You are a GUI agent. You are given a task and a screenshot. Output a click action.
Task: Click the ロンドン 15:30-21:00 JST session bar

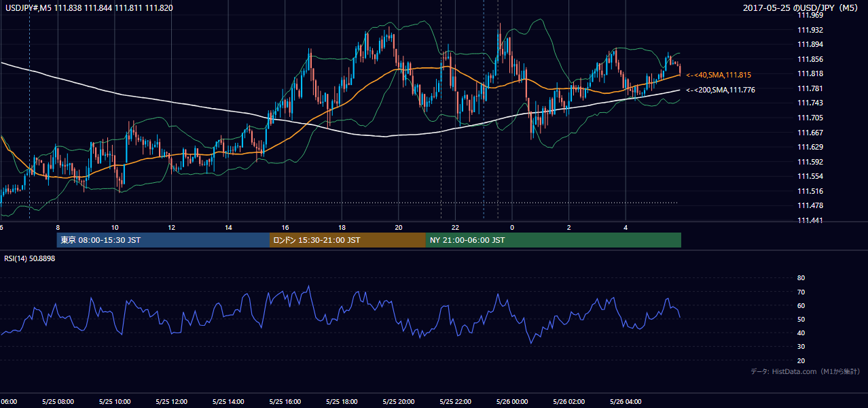[x=348, y=240]
